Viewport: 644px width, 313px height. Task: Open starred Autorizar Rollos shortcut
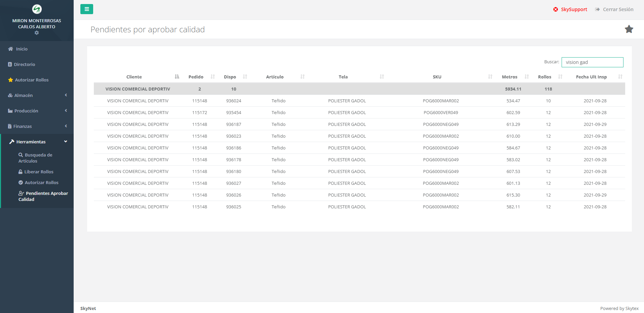[x=32, y=80]
